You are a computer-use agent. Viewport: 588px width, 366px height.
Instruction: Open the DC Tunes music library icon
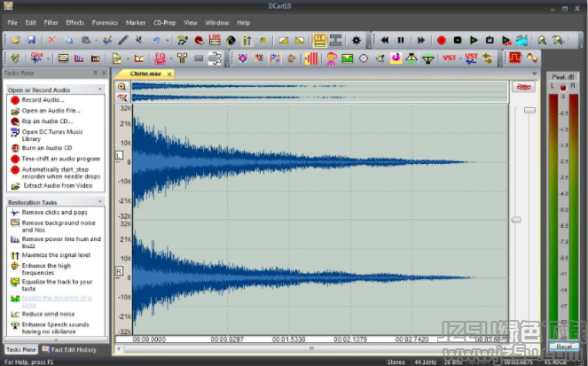[x=182, y=40]
